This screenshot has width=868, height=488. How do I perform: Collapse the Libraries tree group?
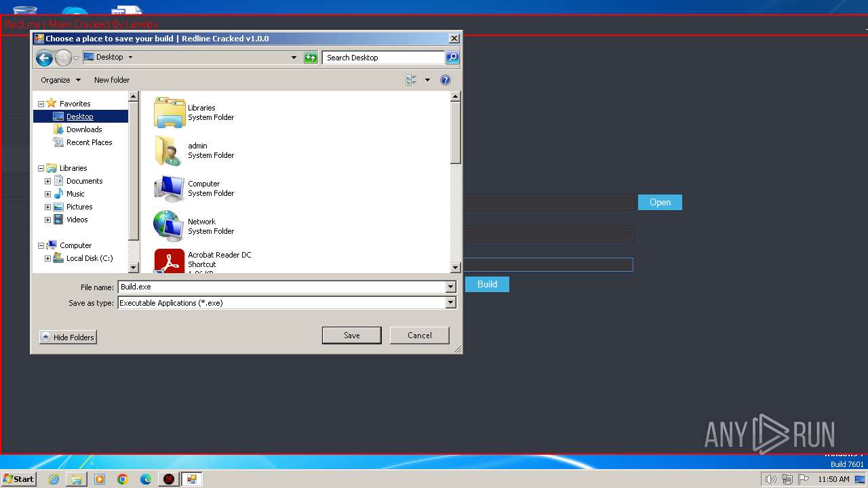point(41,168)
